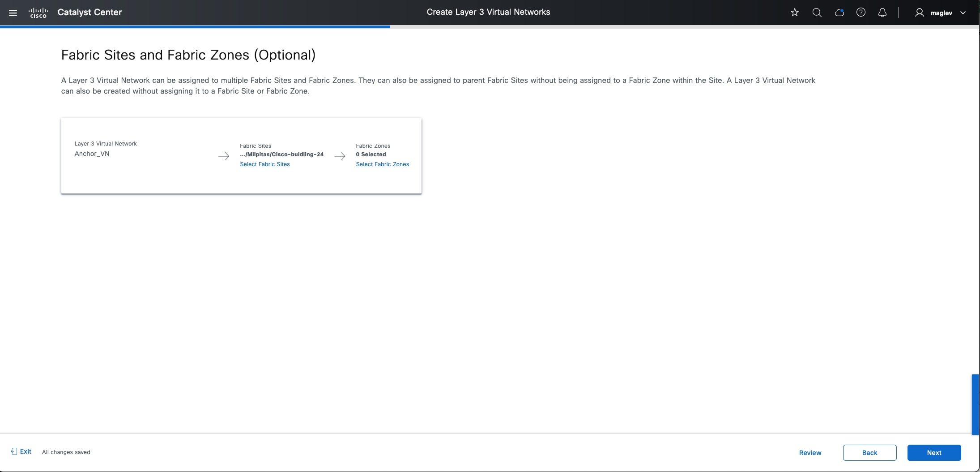
Task: Open the global search tool
Action: point(817,12)
